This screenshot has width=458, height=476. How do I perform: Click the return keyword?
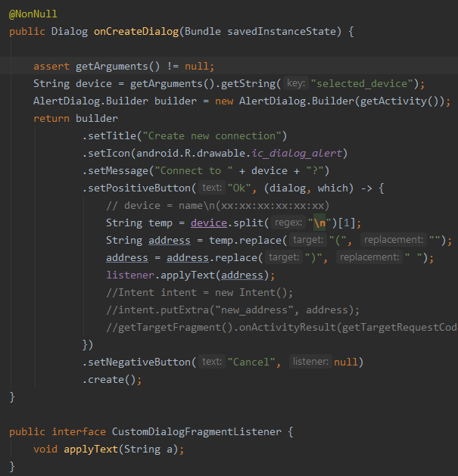51,118
